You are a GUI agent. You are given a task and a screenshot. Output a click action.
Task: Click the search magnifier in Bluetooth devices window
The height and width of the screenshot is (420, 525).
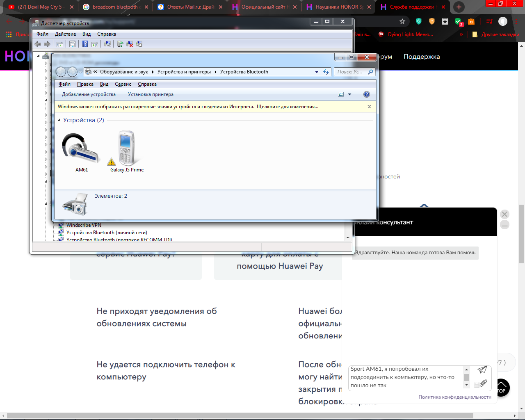point(370,72)
